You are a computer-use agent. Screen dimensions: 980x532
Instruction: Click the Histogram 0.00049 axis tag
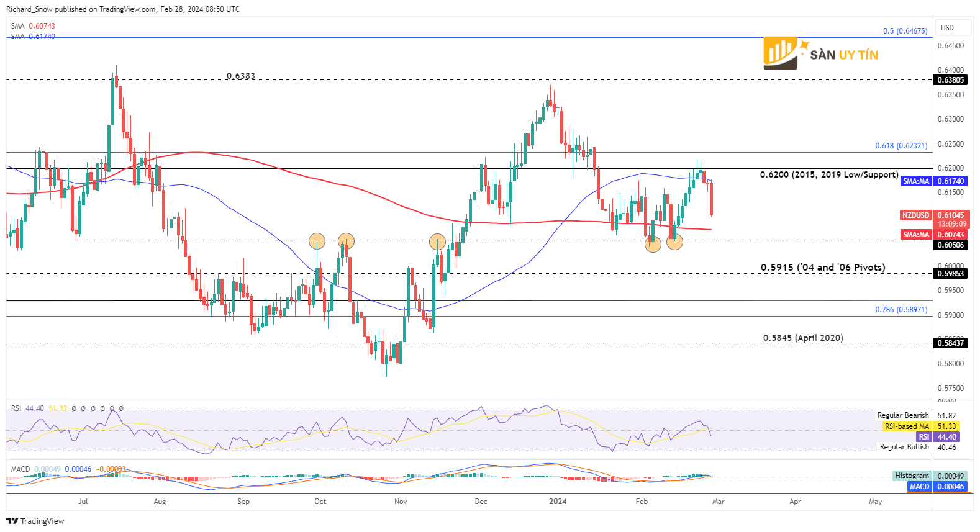coord(930,476)
